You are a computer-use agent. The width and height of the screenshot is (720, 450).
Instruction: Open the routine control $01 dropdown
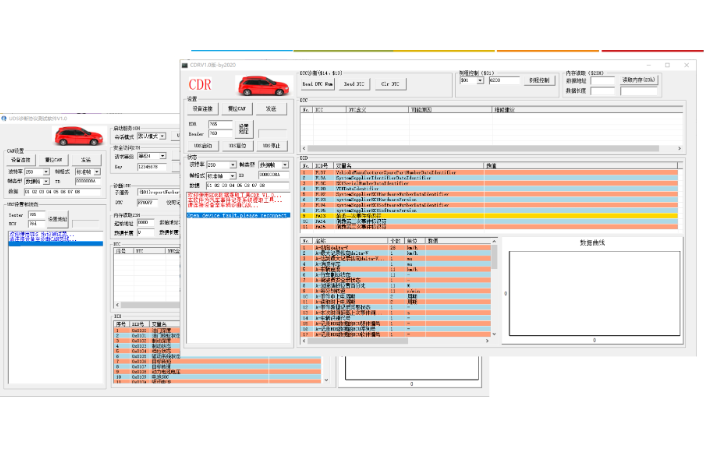pos(480,80)
